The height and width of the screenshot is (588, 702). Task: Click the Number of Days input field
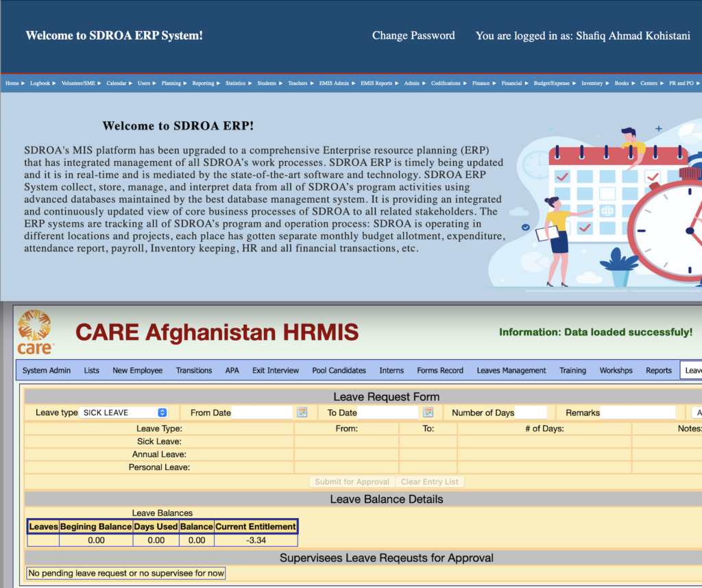coord(531,413)
